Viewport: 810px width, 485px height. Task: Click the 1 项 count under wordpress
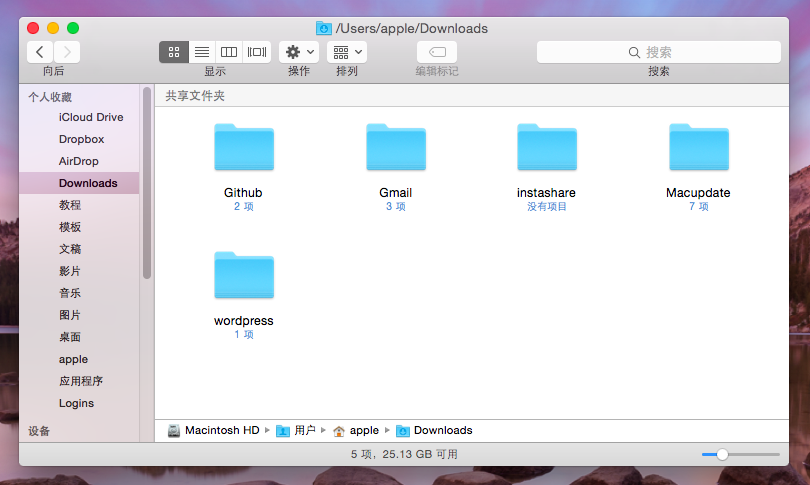244,335
